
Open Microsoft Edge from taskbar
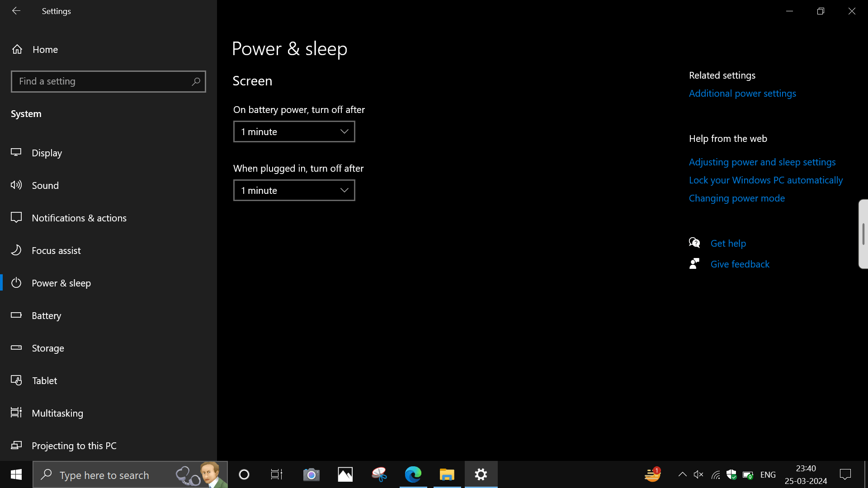pyautogui.click(x=413, y=474)
